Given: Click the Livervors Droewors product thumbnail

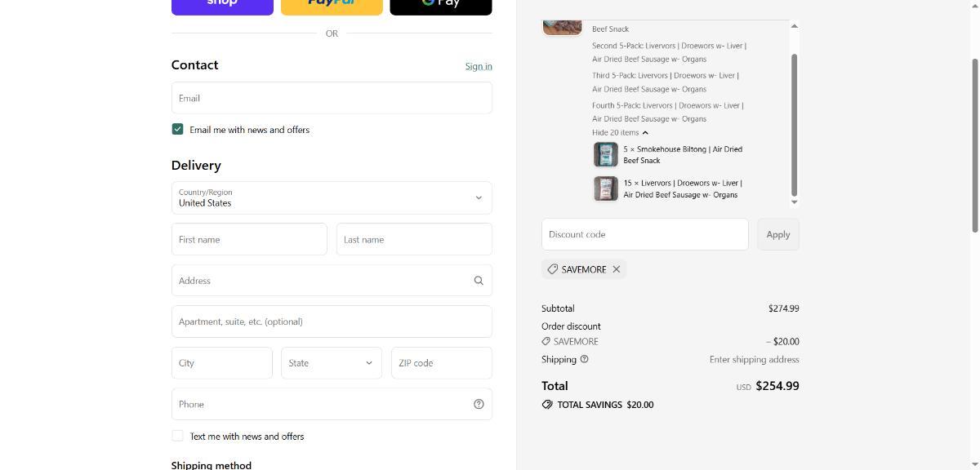Looking at the screenshot, I should click(605, 188).
